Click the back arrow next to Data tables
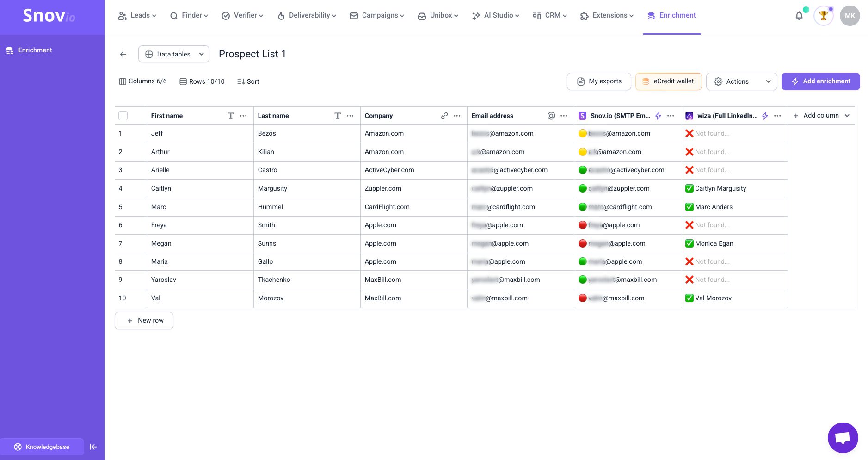The height and width of the screenshot is (460, 868). tap(123, 54)
